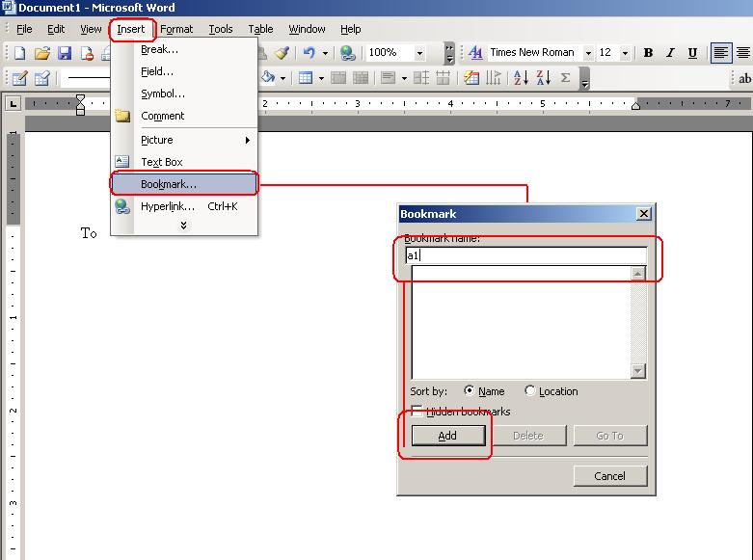Expand the Insert Table dropdown arrow
Viewport: 753px width, 560px height.
[x=321, y=78]
